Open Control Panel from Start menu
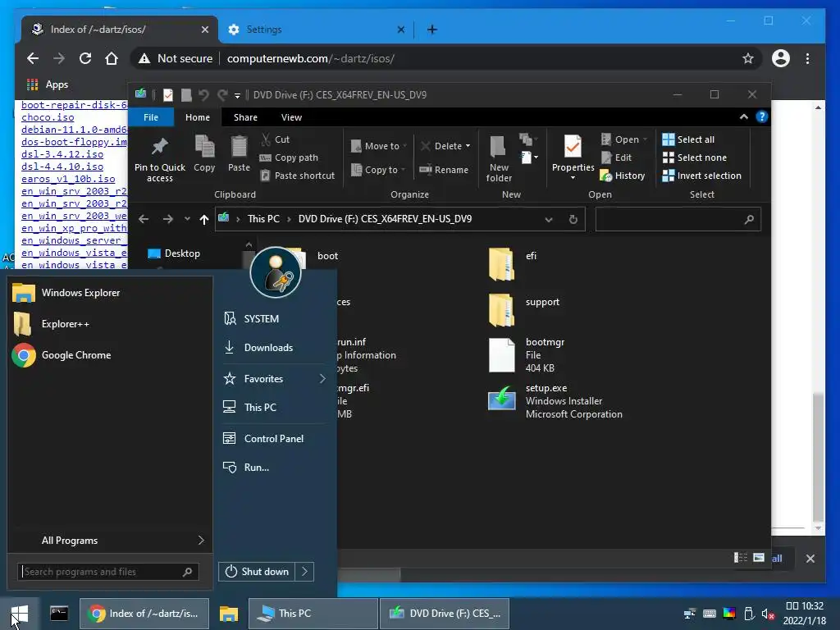Screen dimensions: 840x630 (263, 438)
